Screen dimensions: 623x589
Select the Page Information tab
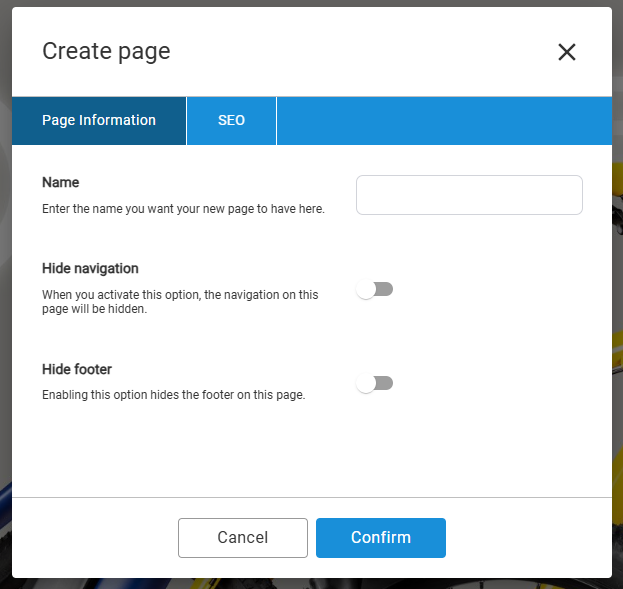(x=99, y=120)
